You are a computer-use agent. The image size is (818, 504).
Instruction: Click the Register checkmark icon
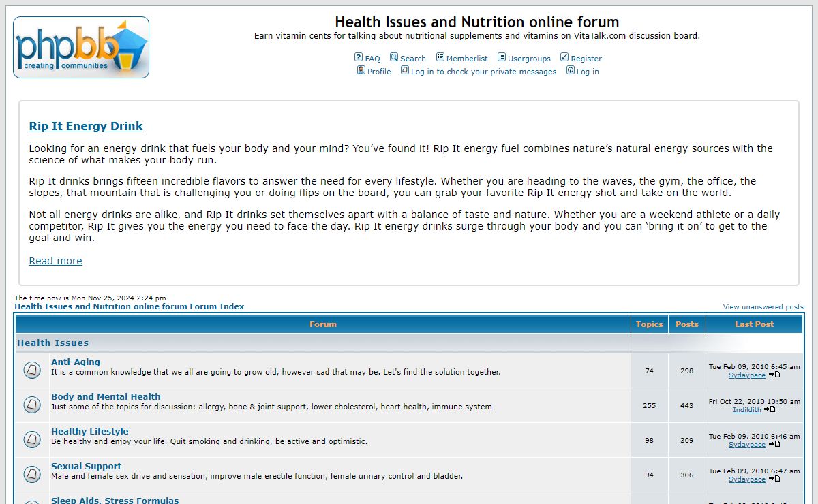tap(564, 57)
